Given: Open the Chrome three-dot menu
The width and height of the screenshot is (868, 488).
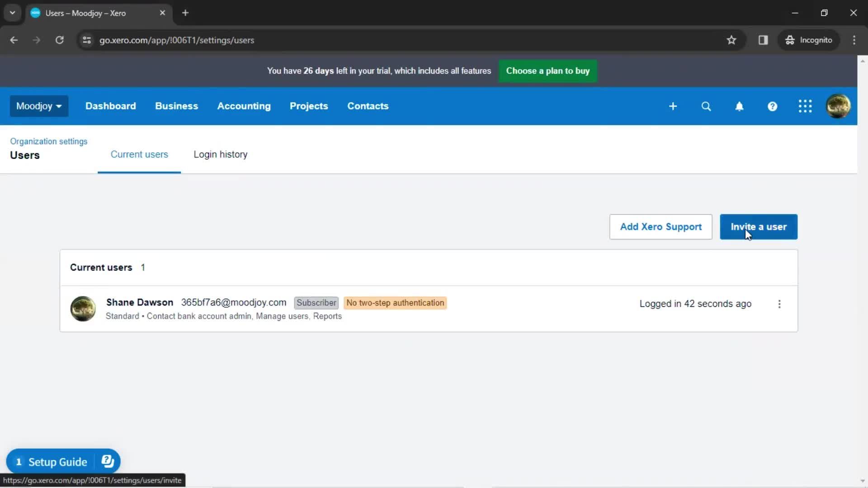Looking at the screenshot, I should coord(854,40).
